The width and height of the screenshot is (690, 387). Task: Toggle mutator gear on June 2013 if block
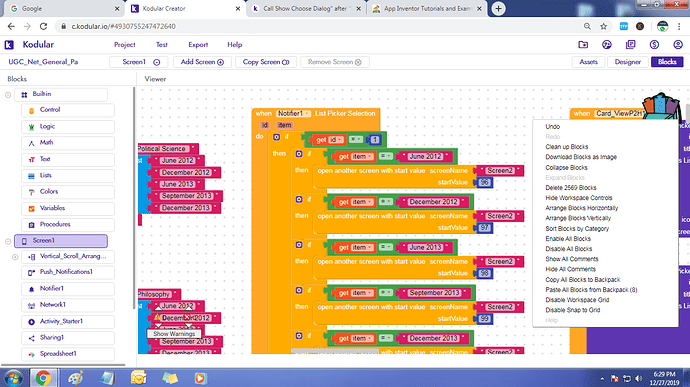tap(299, 245)
